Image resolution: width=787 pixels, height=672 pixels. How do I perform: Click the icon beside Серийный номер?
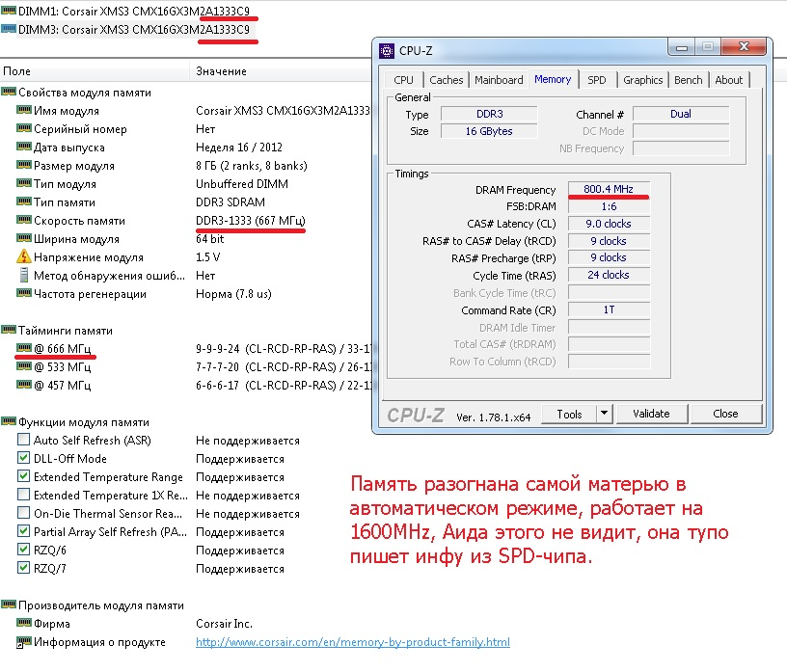[x=23, y=128]
